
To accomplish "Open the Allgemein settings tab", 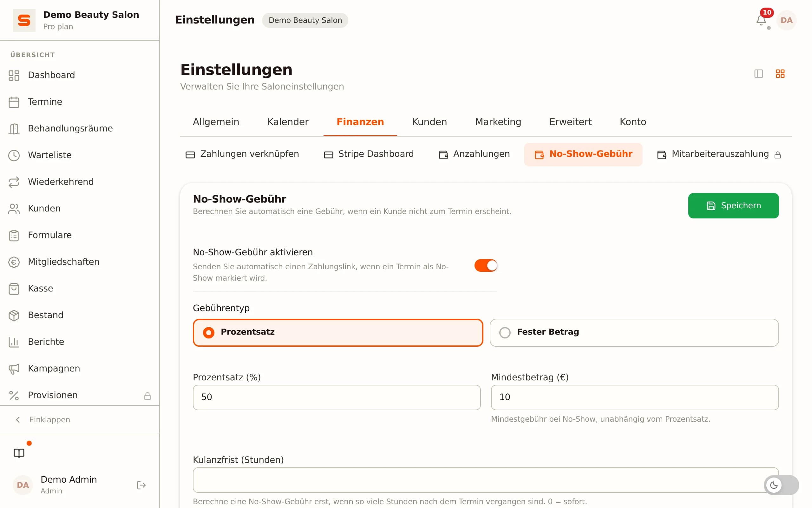I will pyautogui.click(x=216, y=122).
